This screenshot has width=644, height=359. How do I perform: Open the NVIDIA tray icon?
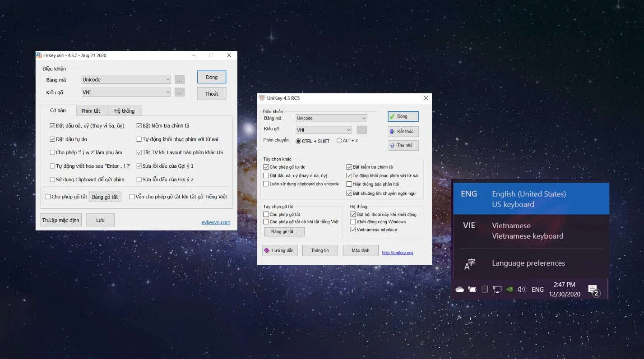(x=510, y=290)
